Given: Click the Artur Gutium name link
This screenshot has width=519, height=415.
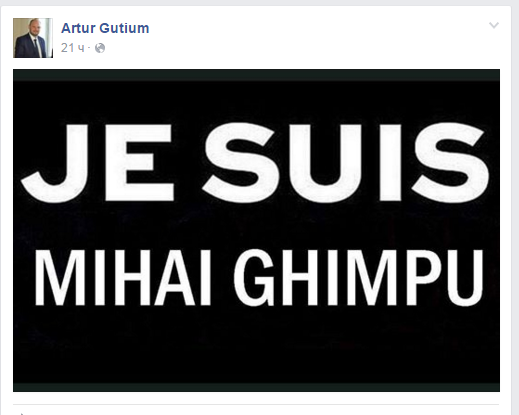Looking at the screenshot, I should [x=105, y=28].
